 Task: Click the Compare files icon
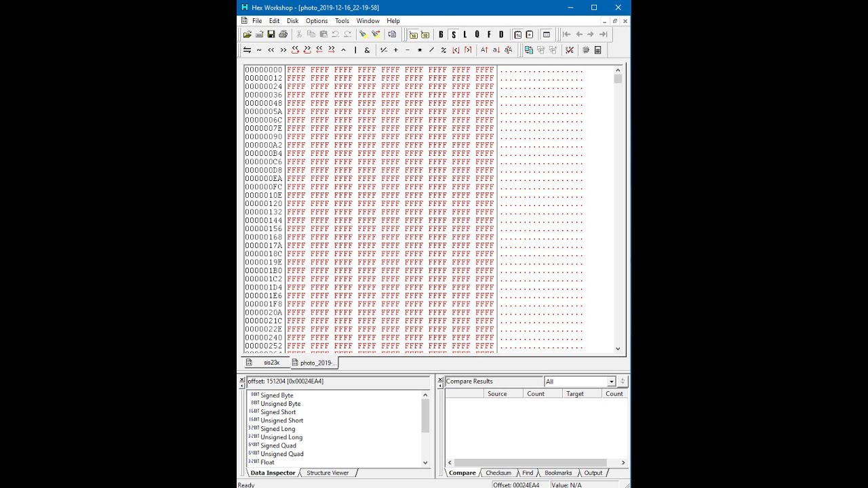pos(528,50)
